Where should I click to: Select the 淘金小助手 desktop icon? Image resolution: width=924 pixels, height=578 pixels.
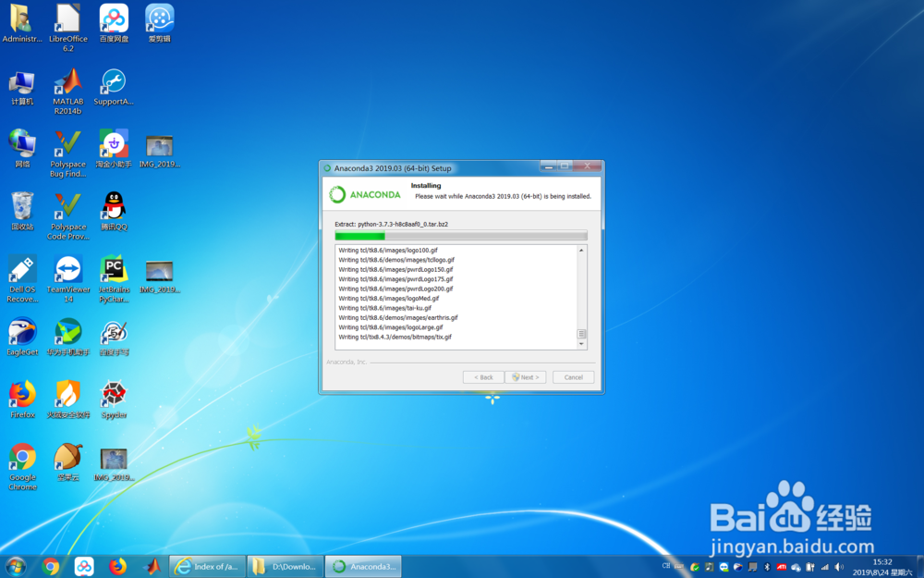point(114,149)
